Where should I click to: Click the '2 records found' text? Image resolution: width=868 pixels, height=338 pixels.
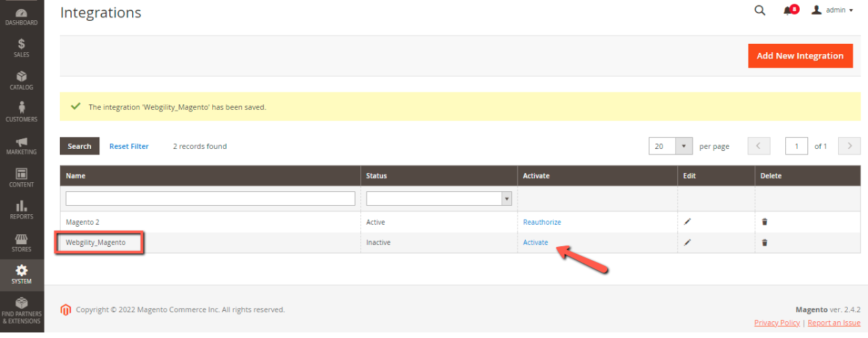(x=200, y=146)
